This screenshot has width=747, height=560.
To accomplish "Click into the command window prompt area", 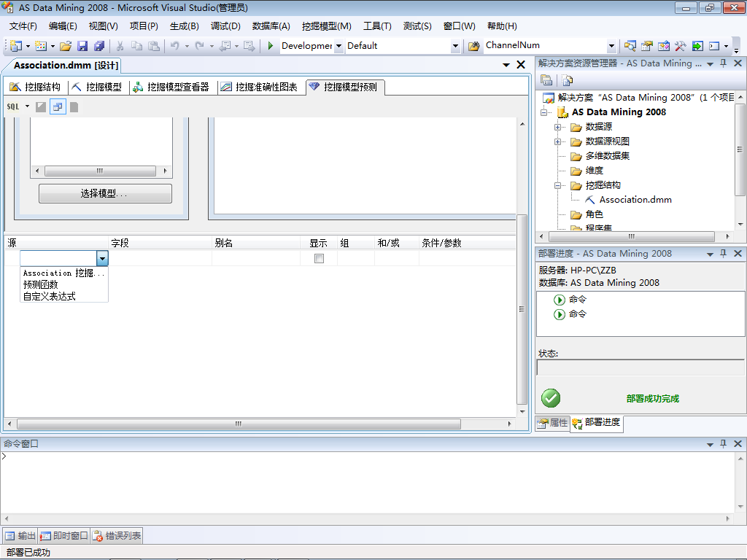I will 367,482.
